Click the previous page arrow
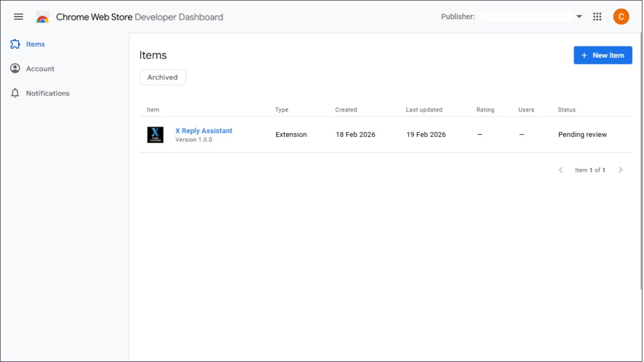644x362 pixels. coord(560,169)
